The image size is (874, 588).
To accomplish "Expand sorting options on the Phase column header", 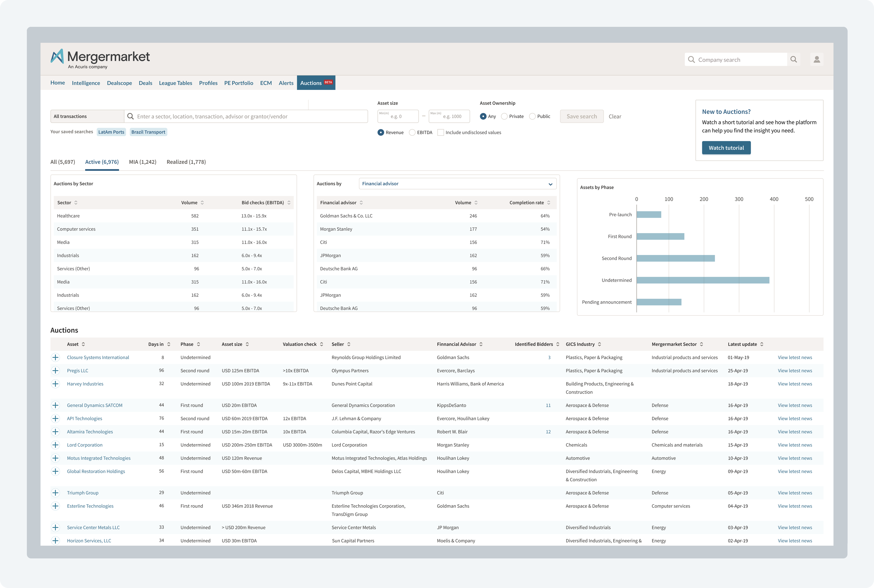I will (199, 344).
